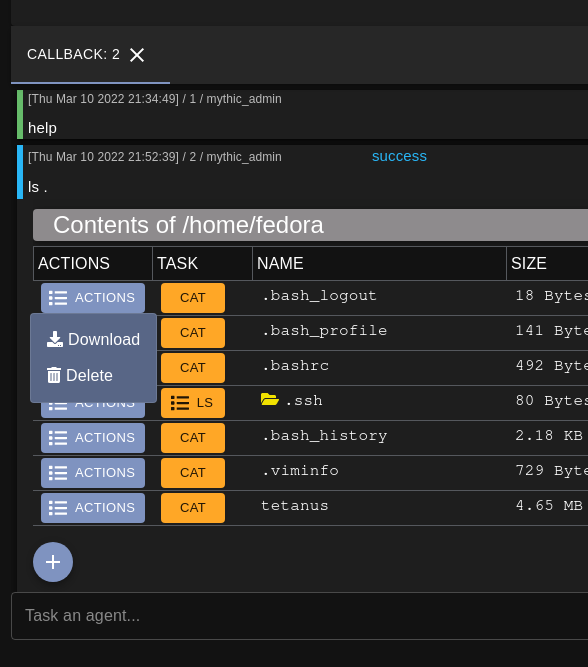Screen dimensions: 588x667
Task: Click the .bashrc file name
Action: pos(295,365)
